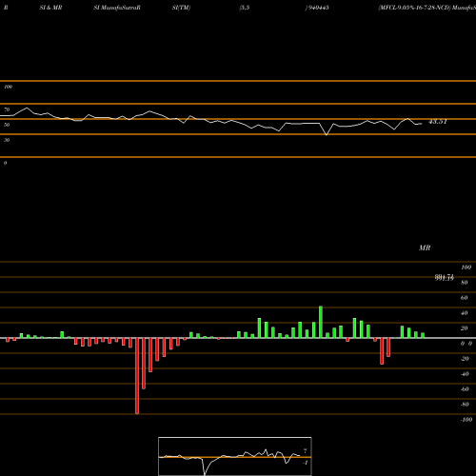Click the mini overview chart thumbnail
The height and width of the screenshot is (476, 476).
[x=235, y=456]
